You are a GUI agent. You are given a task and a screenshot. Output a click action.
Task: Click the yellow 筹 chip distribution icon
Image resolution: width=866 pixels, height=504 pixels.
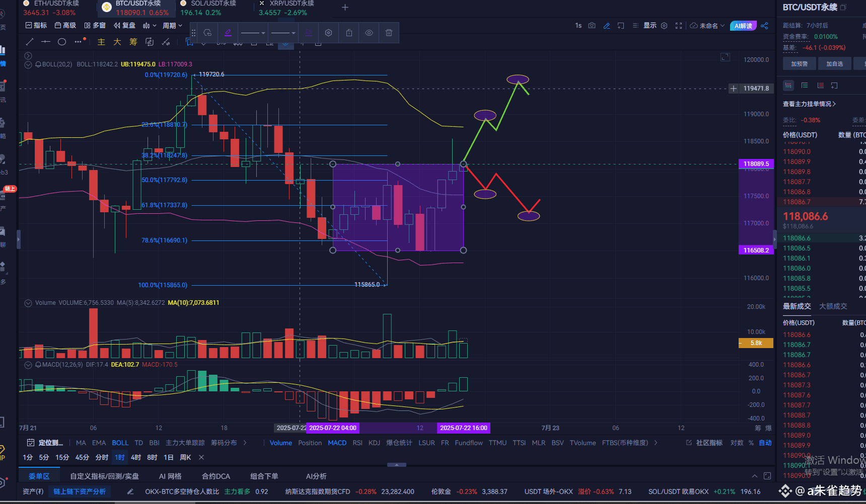tap(133, 42)
